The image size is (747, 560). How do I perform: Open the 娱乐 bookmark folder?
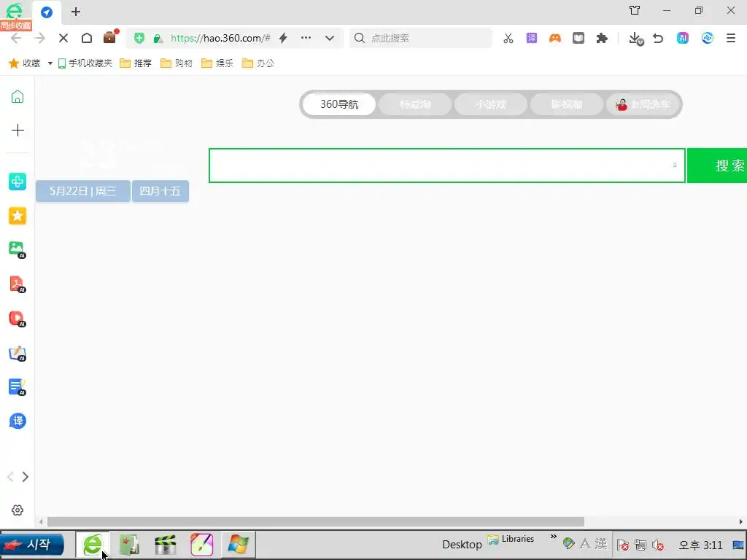click(x=217, y=63)
